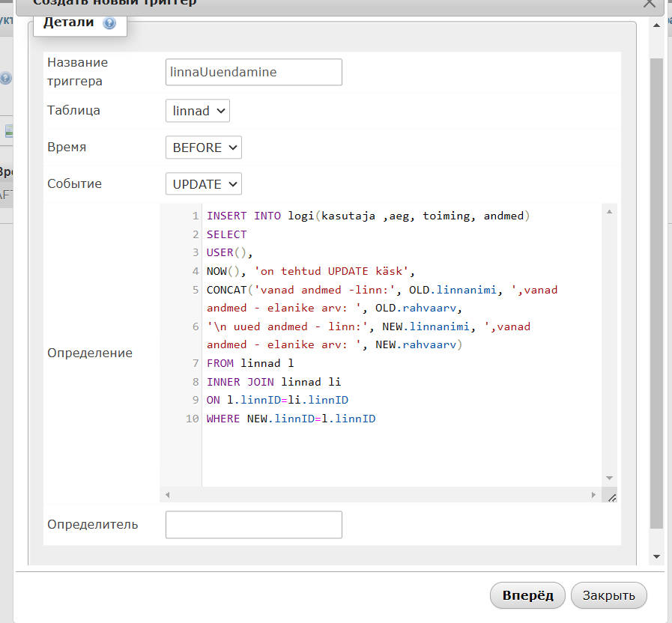Image resolution: width=672 pixels, height=623 pixels.
Task: Click the Определитель label
Action: point(93,524)
